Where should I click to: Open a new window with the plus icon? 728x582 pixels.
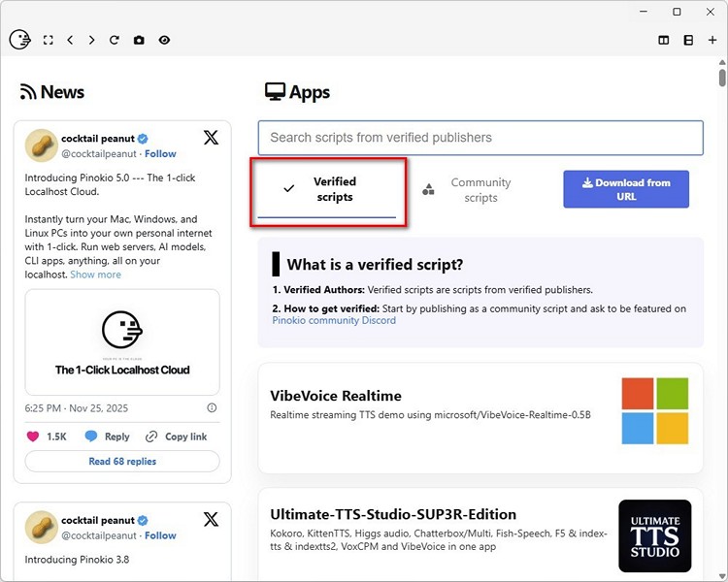tap(712, 41)
